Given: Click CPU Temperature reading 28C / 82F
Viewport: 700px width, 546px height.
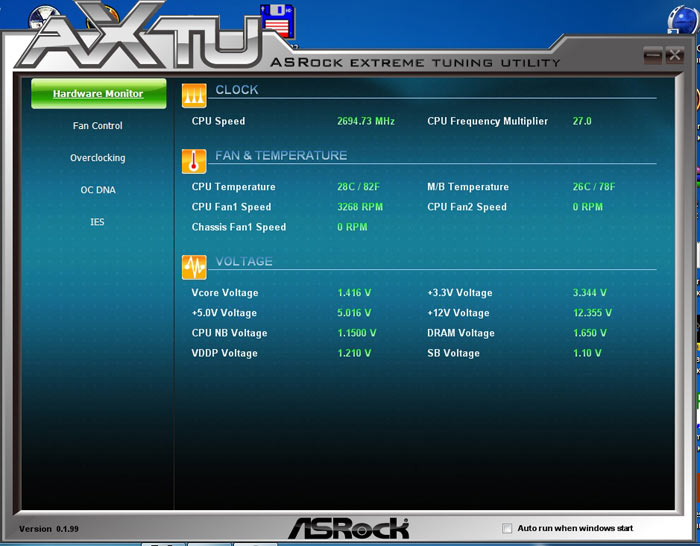Looking at the screenshot, I should pos(358,187).
